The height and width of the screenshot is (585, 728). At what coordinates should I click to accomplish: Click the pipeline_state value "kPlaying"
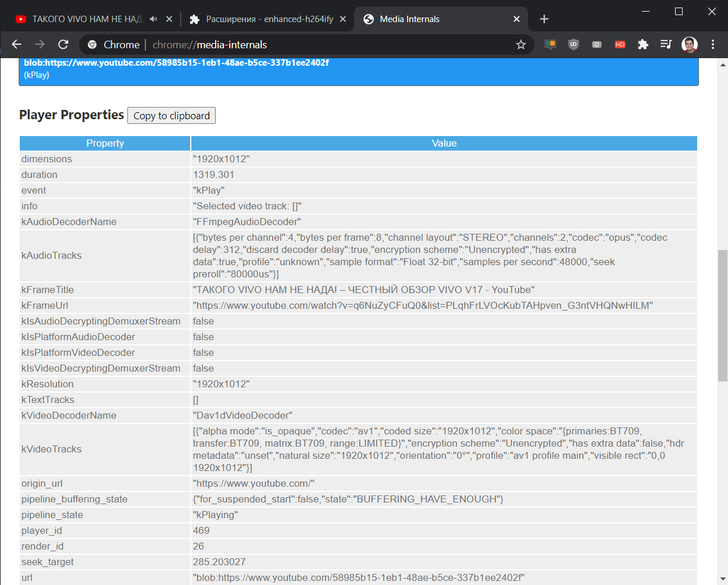215,515
